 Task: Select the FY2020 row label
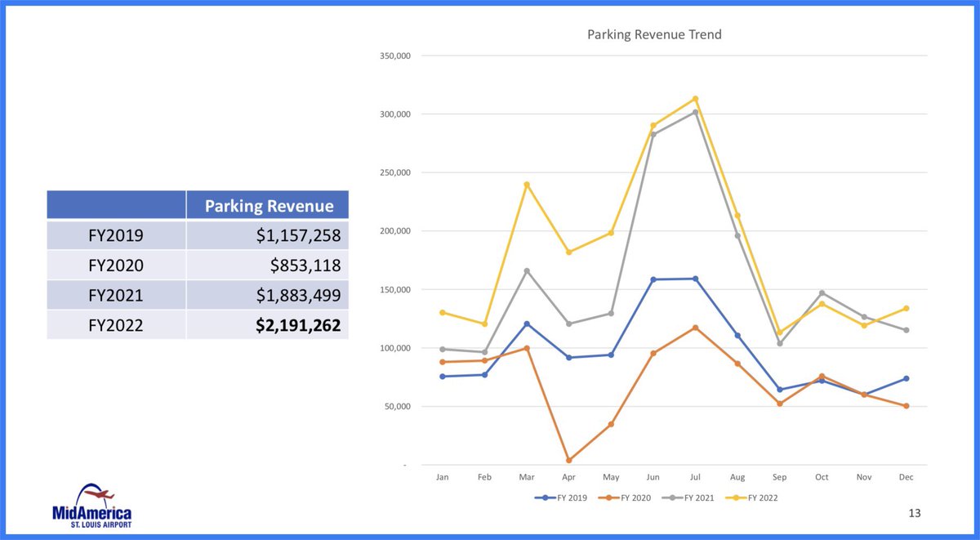(x=116, y=266)
